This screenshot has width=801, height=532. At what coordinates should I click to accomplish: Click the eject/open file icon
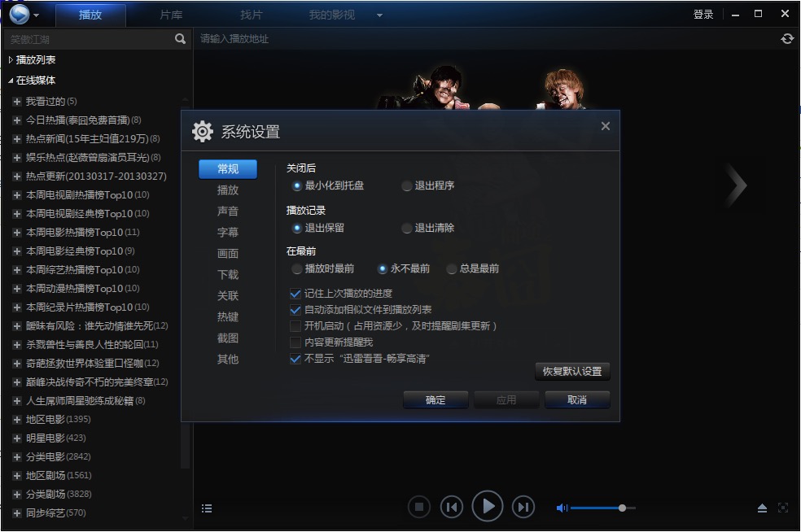click(x=762, y=508)
